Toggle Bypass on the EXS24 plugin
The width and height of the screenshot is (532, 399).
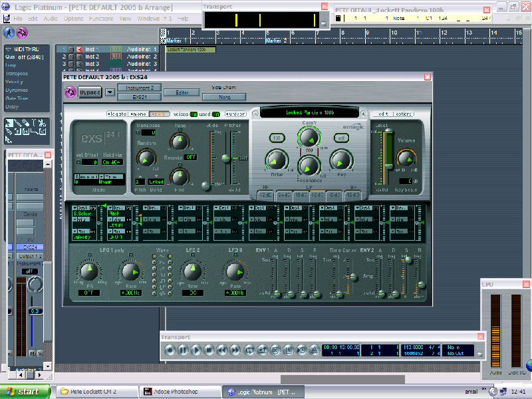click(90, 92)
